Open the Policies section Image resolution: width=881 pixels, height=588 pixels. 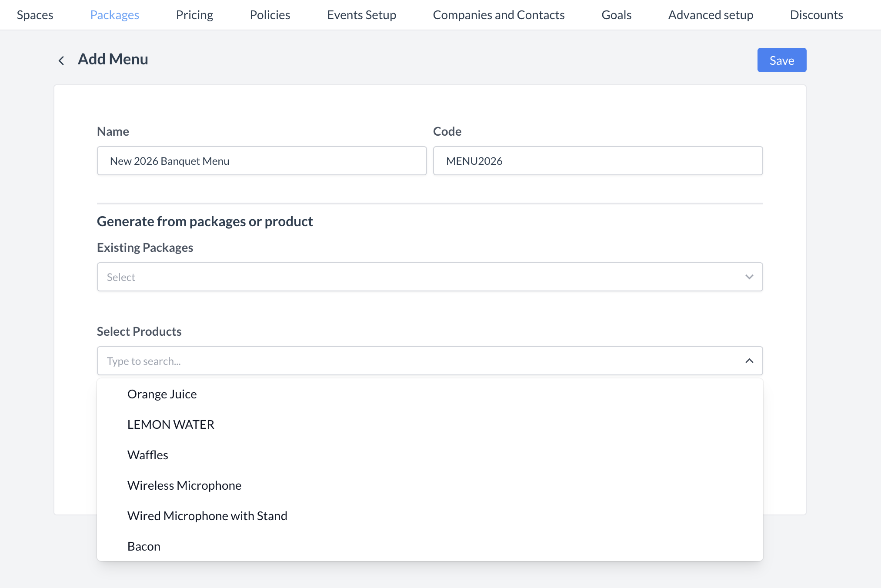(x=270, y=14)
